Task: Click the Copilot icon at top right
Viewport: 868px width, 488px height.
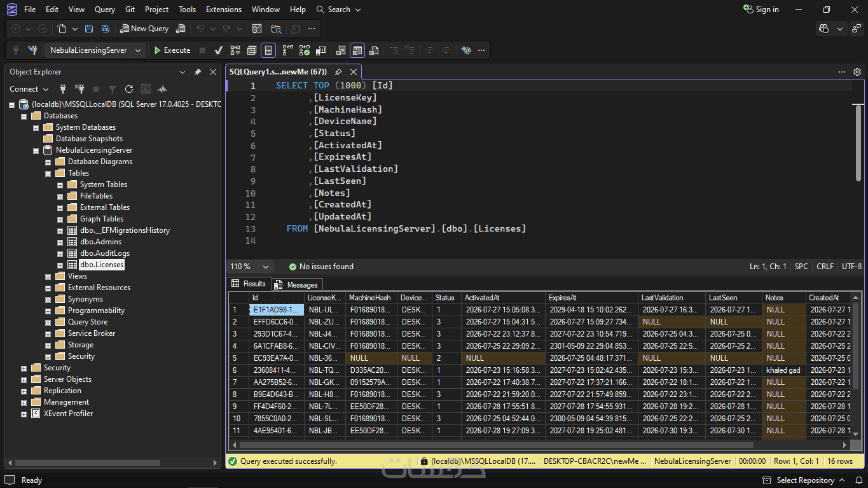Action: tap(825, 29)
